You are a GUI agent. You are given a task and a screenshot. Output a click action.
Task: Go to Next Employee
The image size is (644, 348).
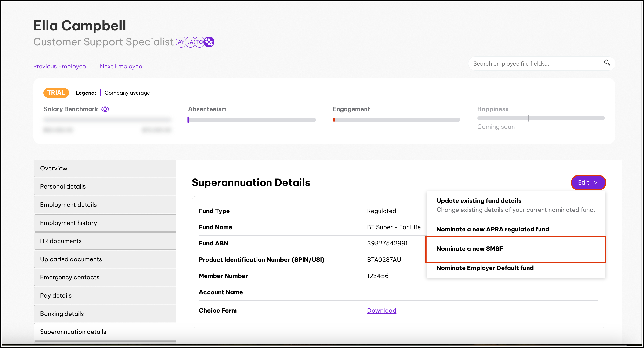(121, 66)
